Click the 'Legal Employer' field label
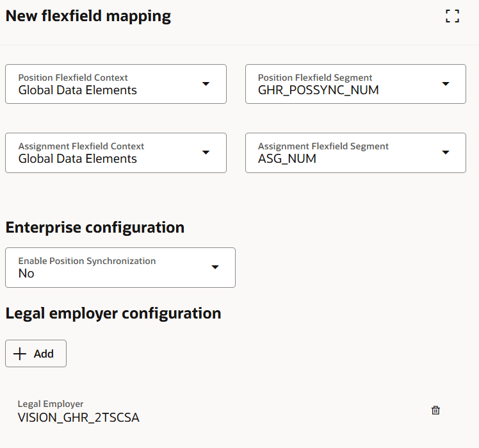479x448 pixels. 51,404
